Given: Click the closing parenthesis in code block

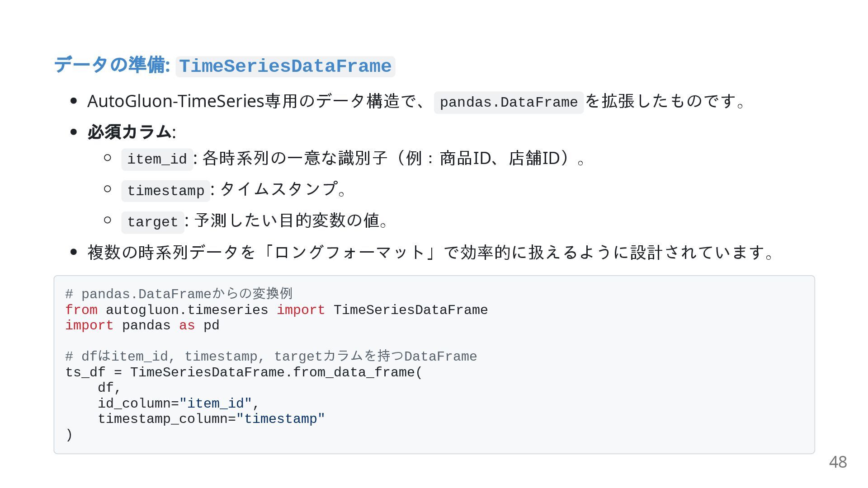Looking at the screenshot, I should coord(69,435).
